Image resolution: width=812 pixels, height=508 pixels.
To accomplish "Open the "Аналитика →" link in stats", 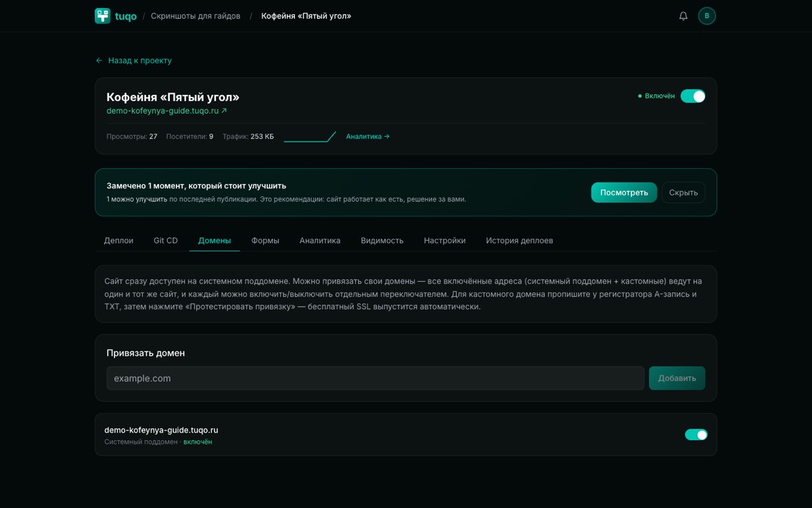I will (x=367, y=136).
